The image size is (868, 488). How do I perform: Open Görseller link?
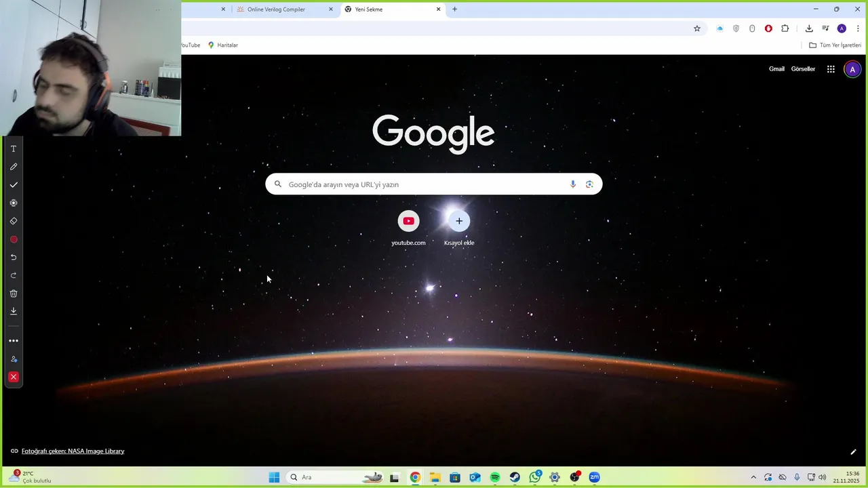coord(803,69)
